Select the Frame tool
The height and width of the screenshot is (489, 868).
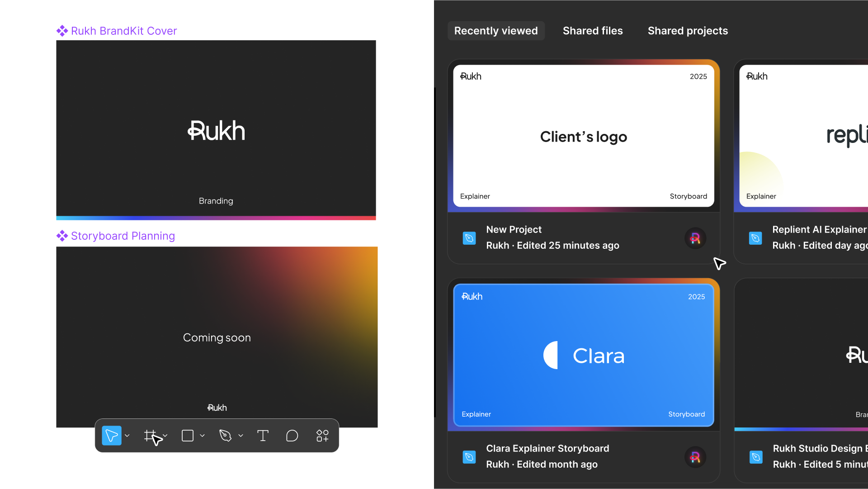point(150,436)
